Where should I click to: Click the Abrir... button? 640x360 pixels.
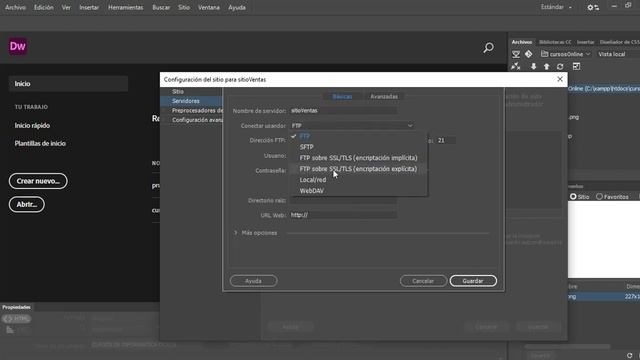[27, 204]
